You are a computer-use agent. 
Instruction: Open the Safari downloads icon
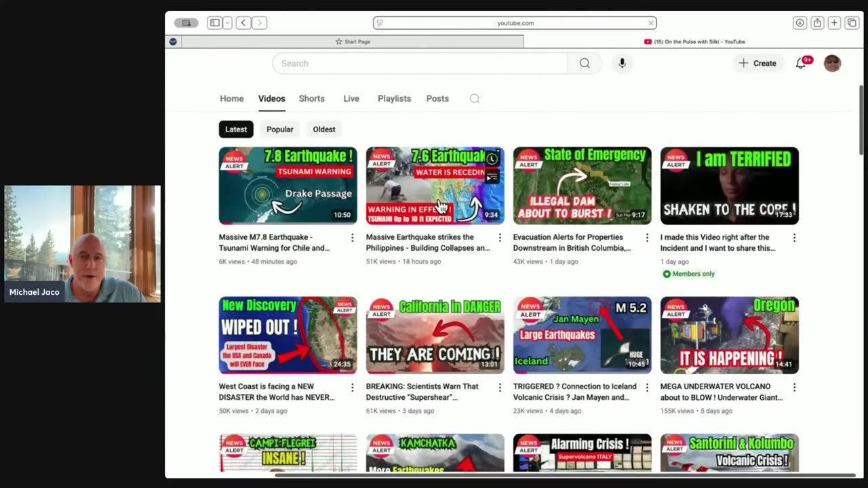(x=800, y=23)
